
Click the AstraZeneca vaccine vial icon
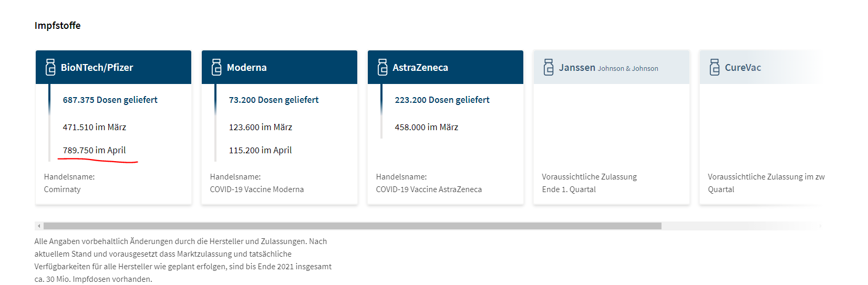click(383, 67)
